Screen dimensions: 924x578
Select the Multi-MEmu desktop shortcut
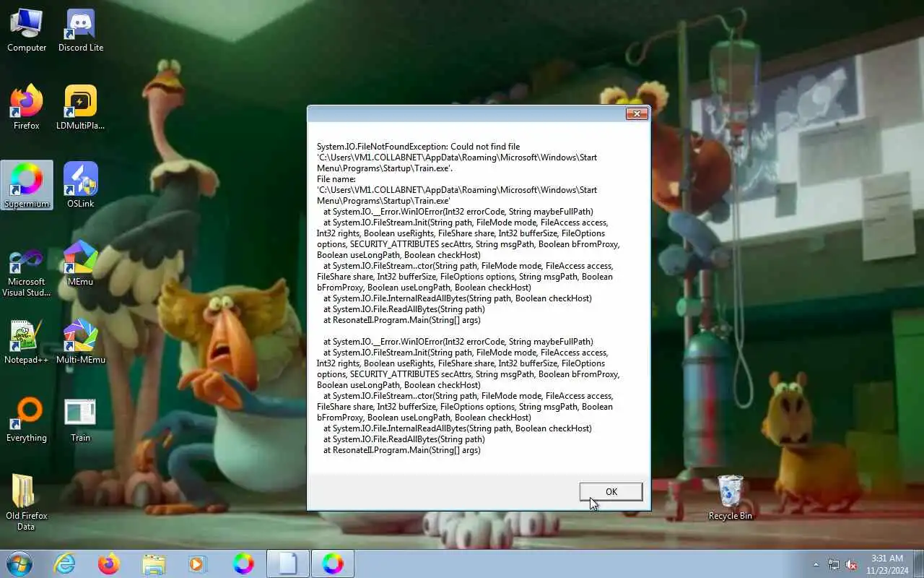(81, 342)
